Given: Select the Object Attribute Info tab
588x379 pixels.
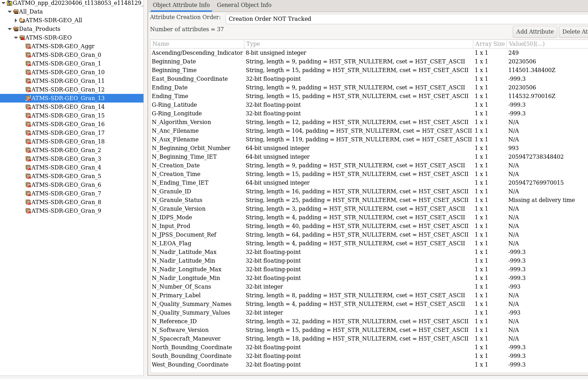Looking at the screenshot, I should (x=181, y=5).
